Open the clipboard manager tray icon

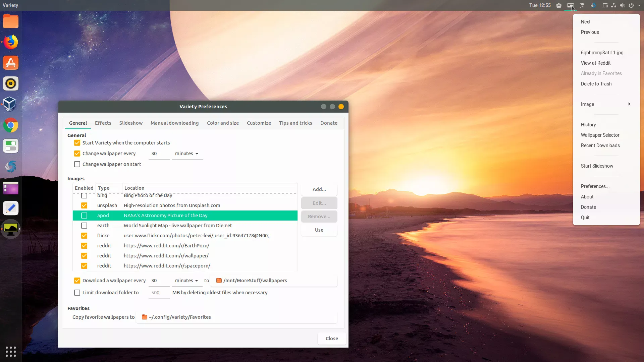(582, 5)
